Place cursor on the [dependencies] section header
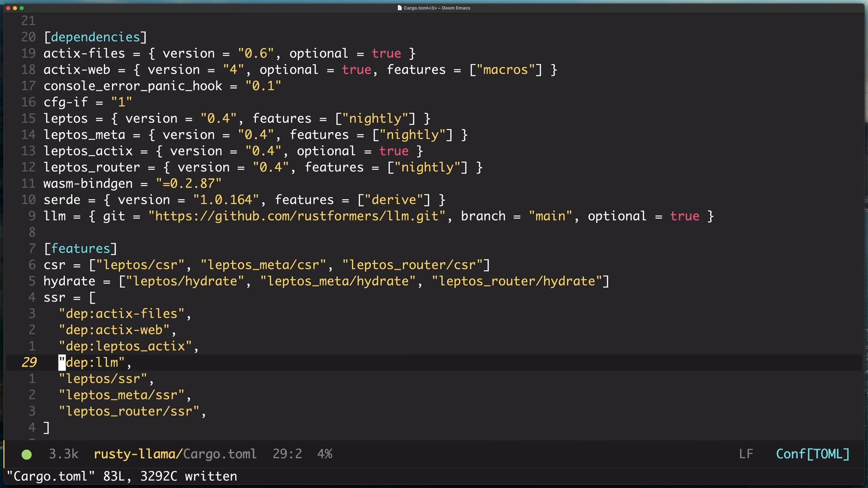 95,37
